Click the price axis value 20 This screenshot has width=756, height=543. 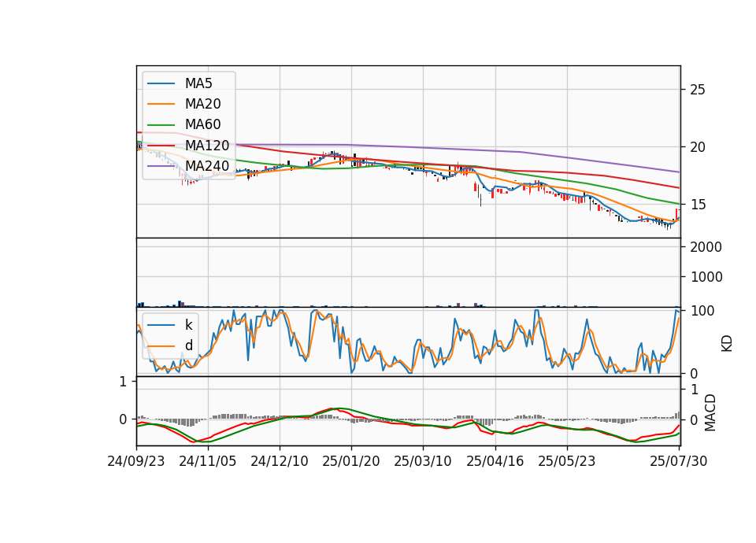pos(698,147)
